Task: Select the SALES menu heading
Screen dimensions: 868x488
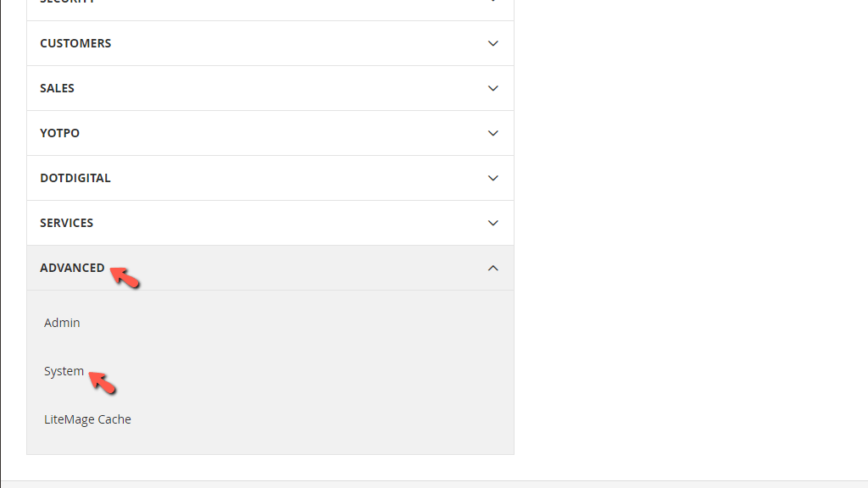Action: click(x=57, y=88)
